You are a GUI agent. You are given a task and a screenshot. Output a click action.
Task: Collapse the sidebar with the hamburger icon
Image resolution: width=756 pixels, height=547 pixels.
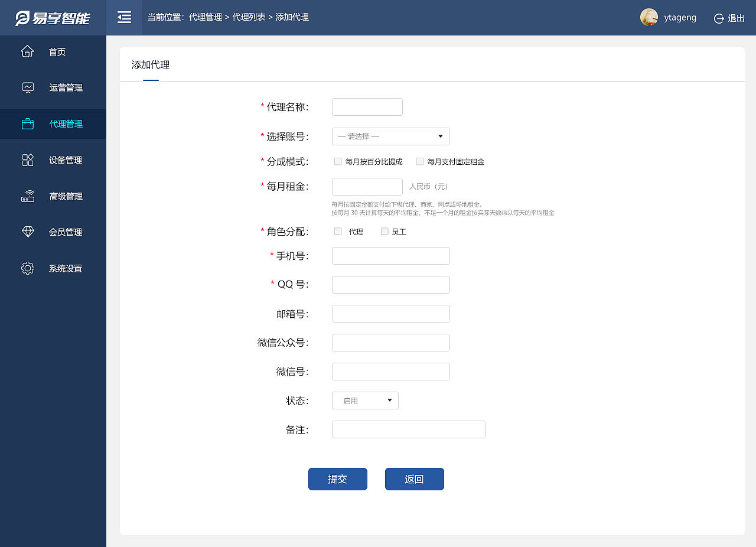pyautogui.click(x=123, y=17)
